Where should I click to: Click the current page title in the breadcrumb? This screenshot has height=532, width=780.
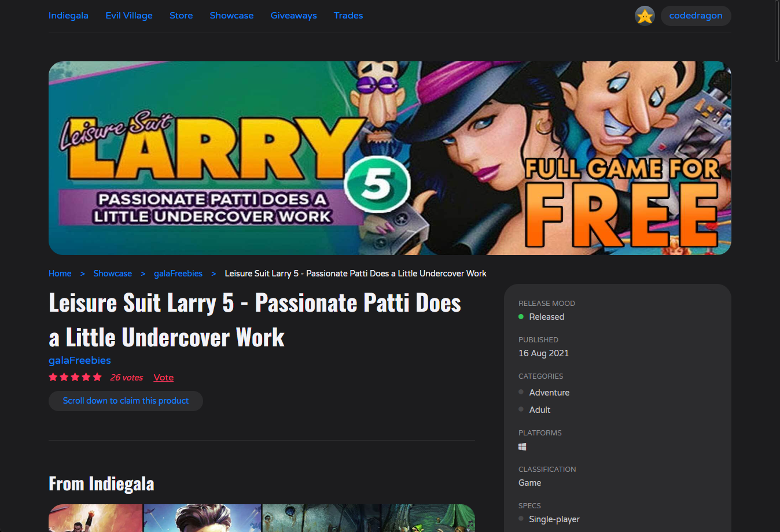coord(355,274)
